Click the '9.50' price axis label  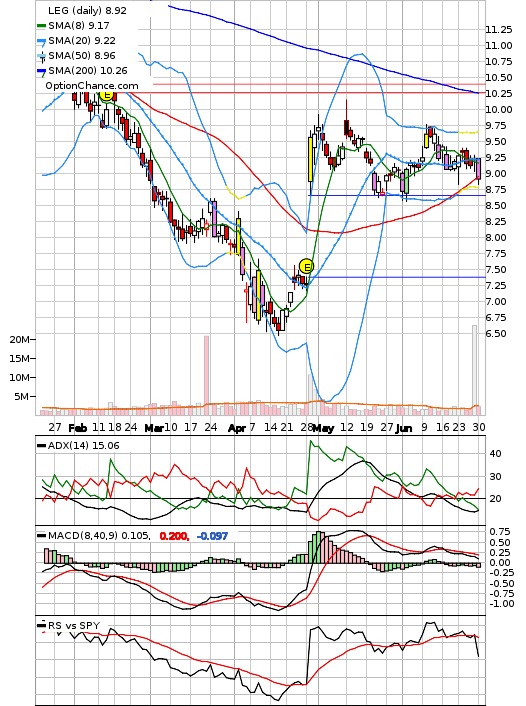pyautogui.click(x=496, y=141)
